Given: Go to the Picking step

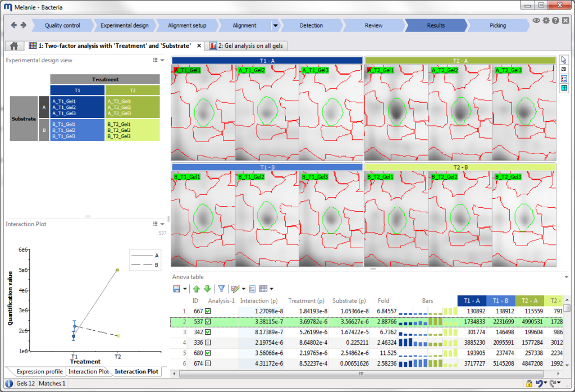Looking at the screenshot, I should click(498, 25).
